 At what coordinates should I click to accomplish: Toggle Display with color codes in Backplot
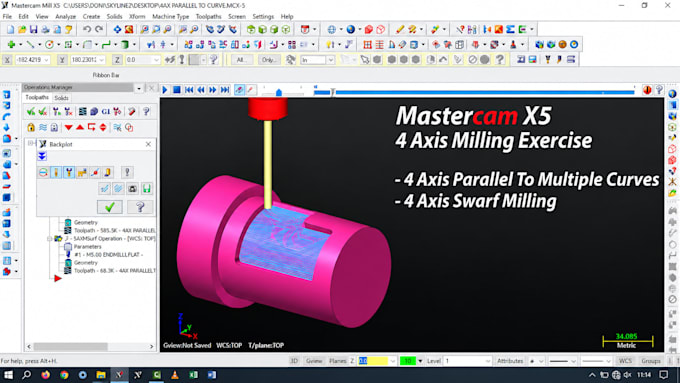(x=43, y=172)
